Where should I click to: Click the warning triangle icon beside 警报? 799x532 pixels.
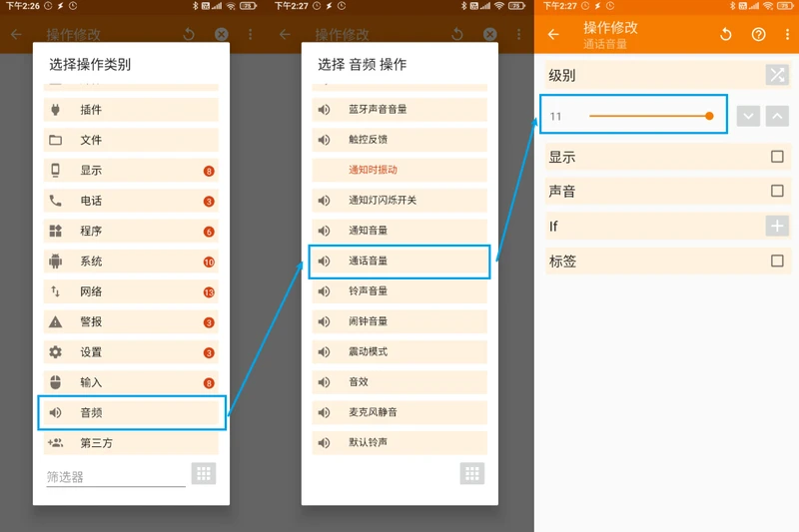(x=56, y=321)
